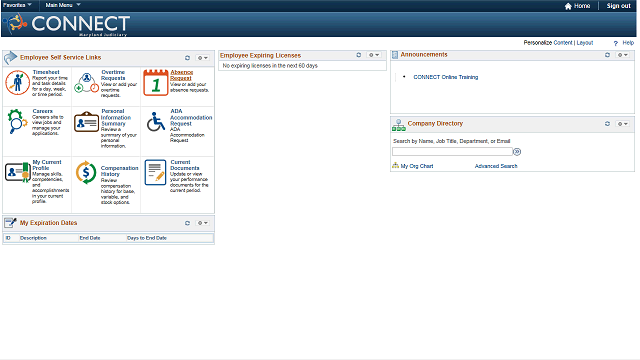Viewport: 640px width, 360px height.
Task: Refresh the Announcements pagelet
Action: pyautogui.click(x=607, y=55)
